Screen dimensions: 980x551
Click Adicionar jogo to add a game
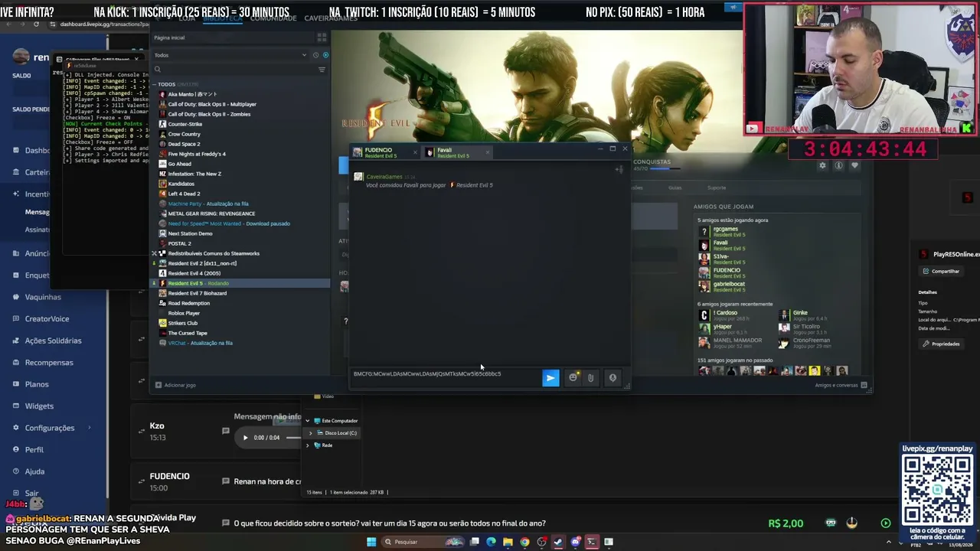[x=176, y=385]
